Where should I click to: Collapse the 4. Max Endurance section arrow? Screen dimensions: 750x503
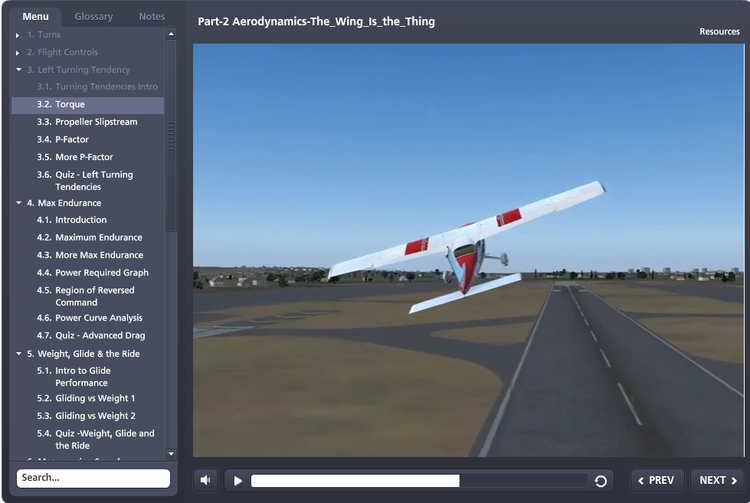pyautogui.click(x=19, y=203)
